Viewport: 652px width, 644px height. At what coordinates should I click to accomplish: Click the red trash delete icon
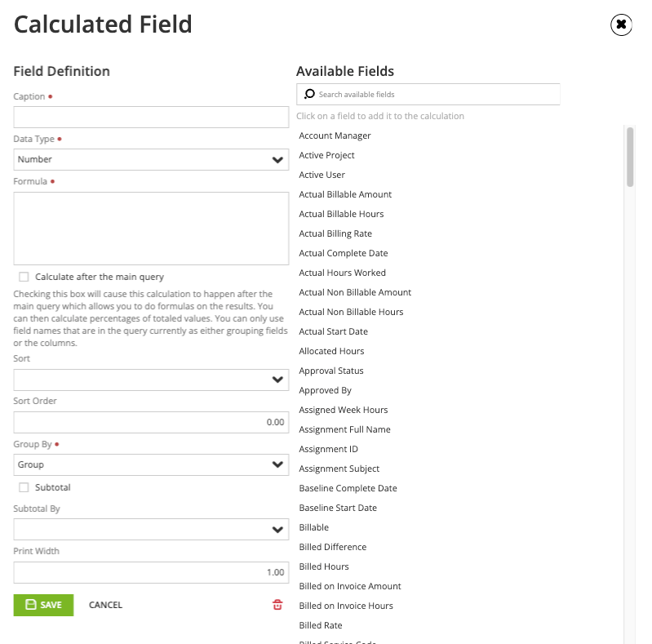tap(277, 605)
